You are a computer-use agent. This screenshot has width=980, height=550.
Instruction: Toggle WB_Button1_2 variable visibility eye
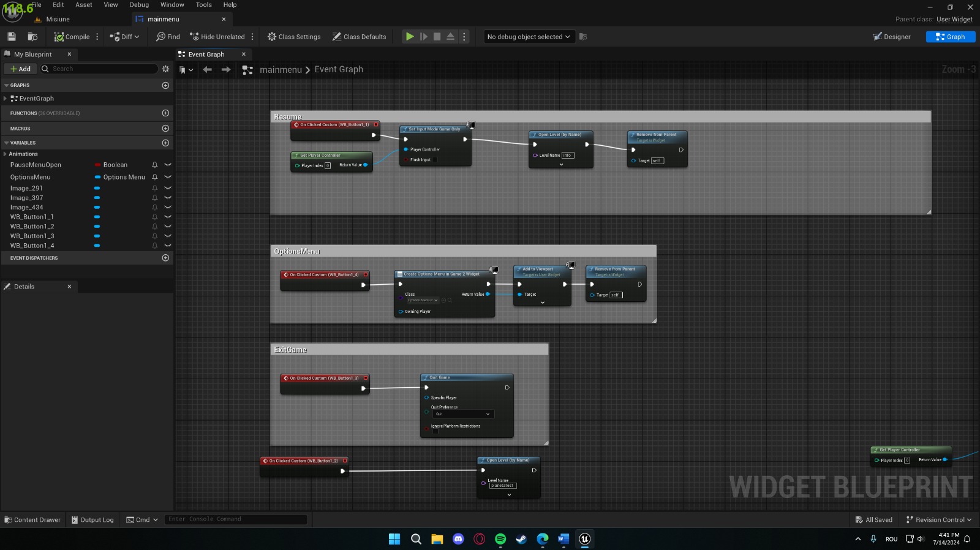168,227
